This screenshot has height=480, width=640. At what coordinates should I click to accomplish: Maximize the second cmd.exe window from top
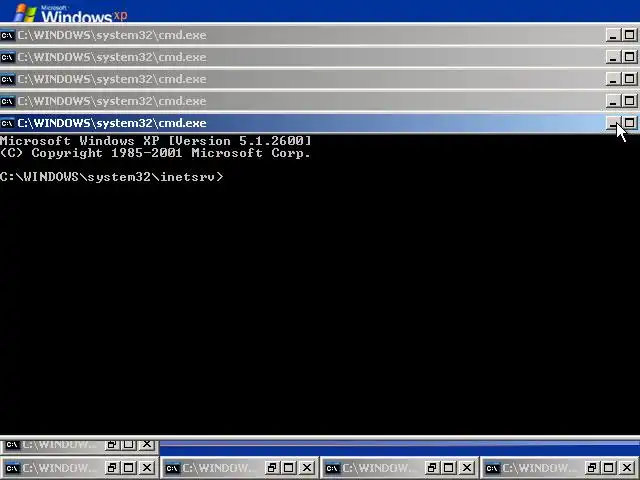(629, 57)
